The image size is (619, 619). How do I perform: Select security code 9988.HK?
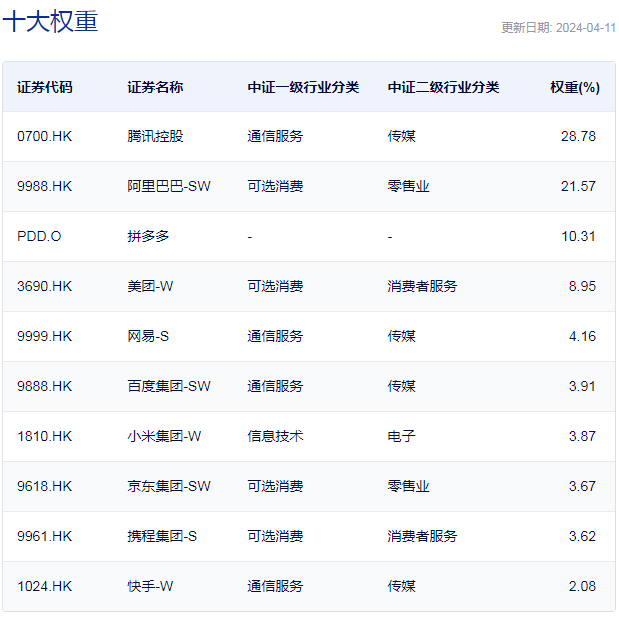[x=45, y=186]
